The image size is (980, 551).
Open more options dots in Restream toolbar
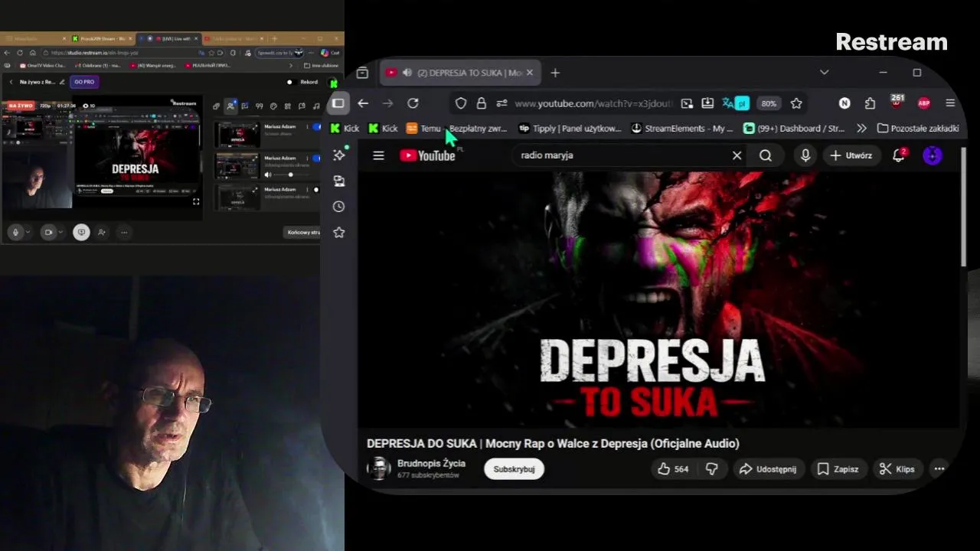(x=123, y=232)
